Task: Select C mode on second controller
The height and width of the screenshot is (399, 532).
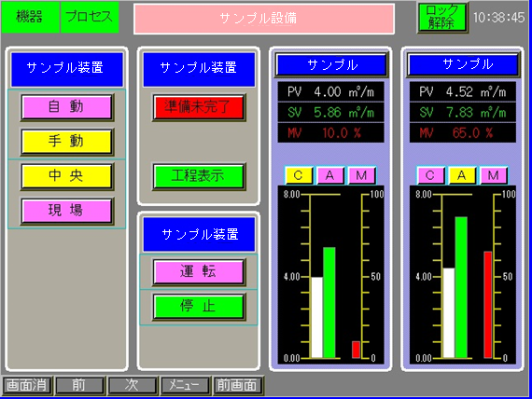Action: point(430,175)
